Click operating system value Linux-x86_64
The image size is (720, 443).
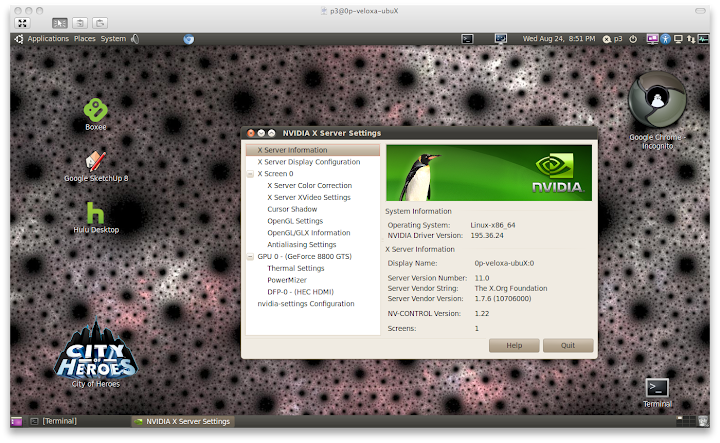tap(493, 225)
